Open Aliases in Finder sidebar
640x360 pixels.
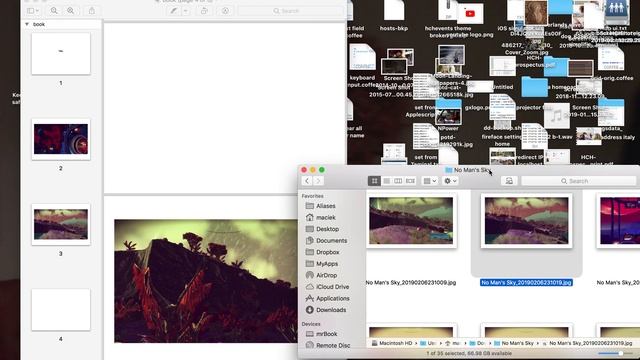(x=325, y=206)
